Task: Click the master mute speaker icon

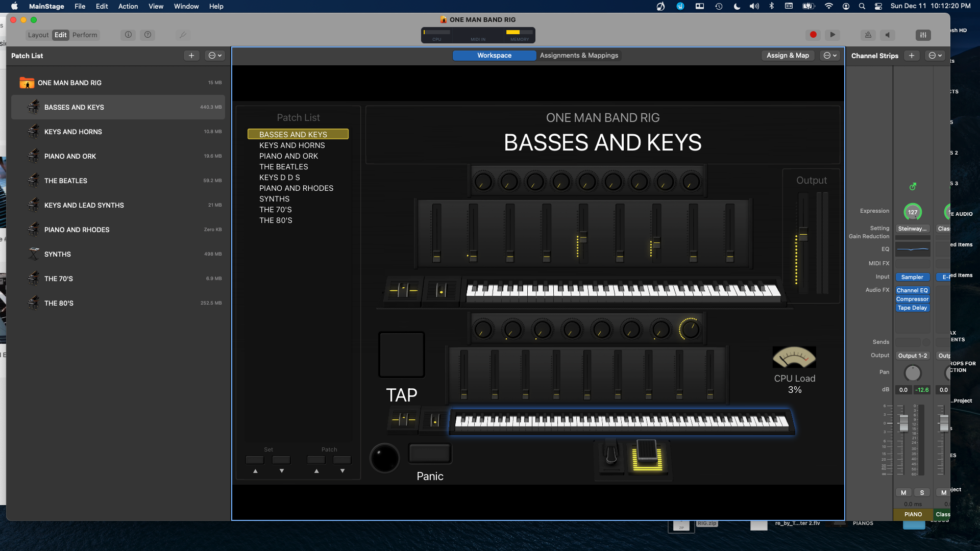Action: point(888,35)
